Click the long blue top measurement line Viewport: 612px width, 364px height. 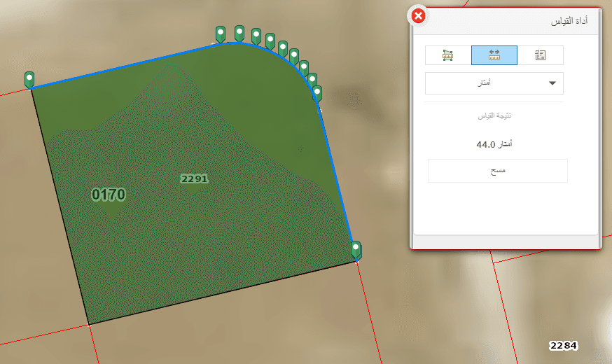coord(125,66)
